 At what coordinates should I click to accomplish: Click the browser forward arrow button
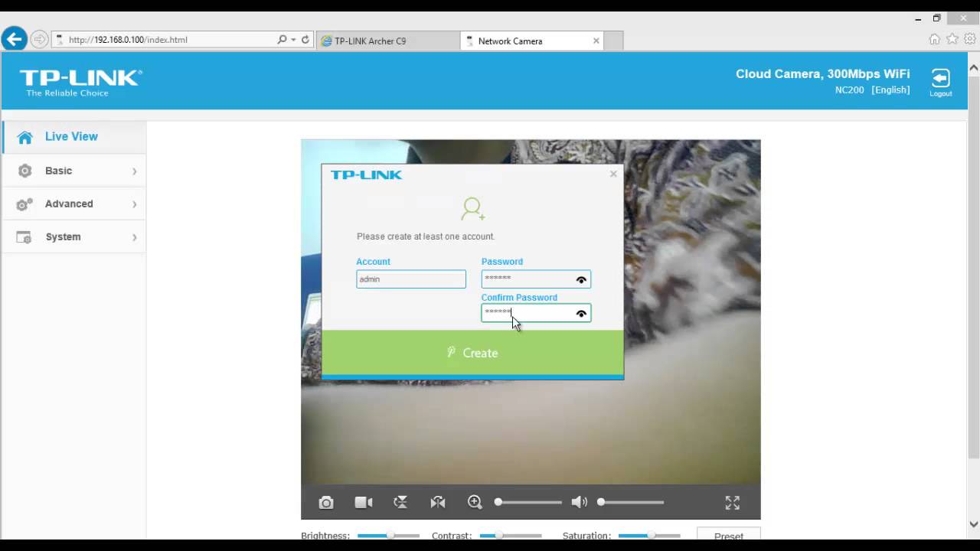39,39
